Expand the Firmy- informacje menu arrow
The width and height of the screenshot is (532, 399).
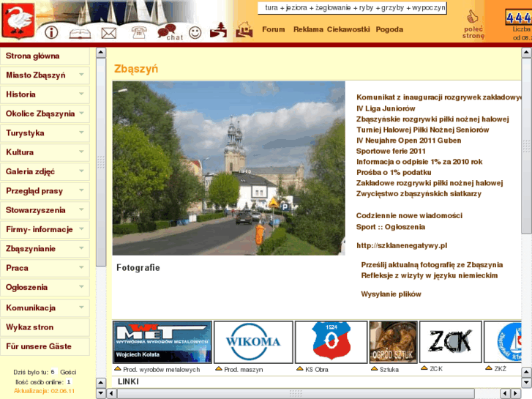coord(81,228)
